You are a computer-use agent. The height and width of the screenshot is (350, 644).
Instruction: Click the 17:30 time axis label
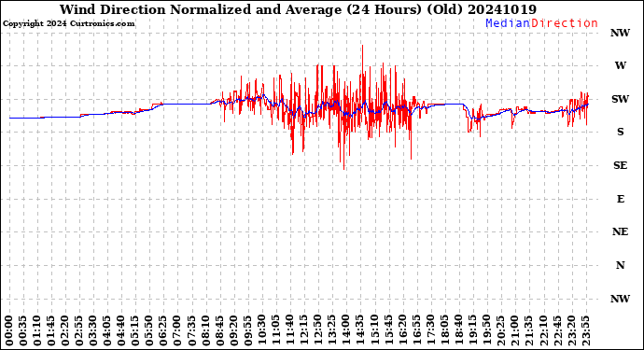[429, 331]
